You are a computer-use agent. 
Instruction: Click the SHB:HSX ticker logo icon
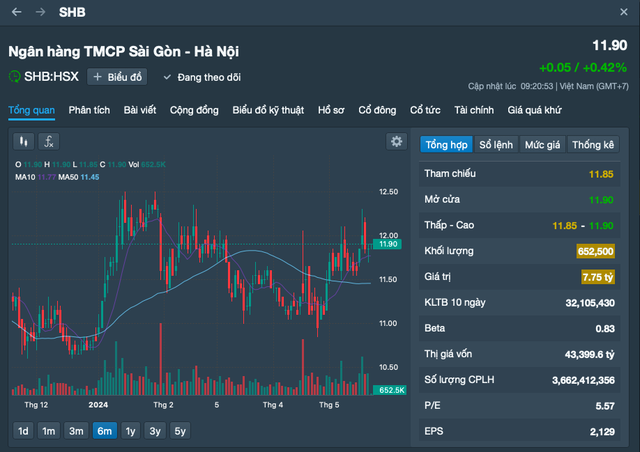(x=14, y=76)
